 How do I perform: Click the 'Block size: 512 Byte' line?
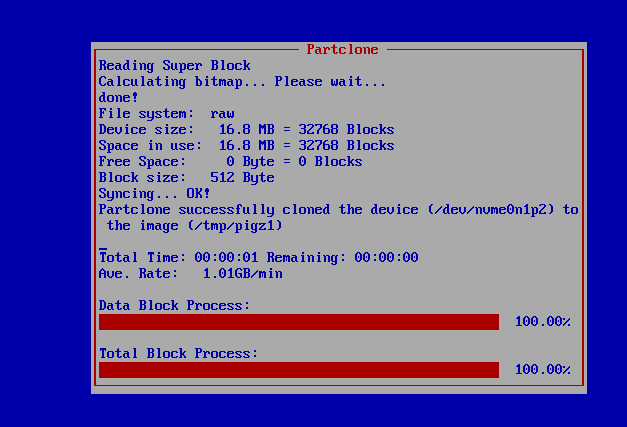pyautogui.click(x=187, y=178)
